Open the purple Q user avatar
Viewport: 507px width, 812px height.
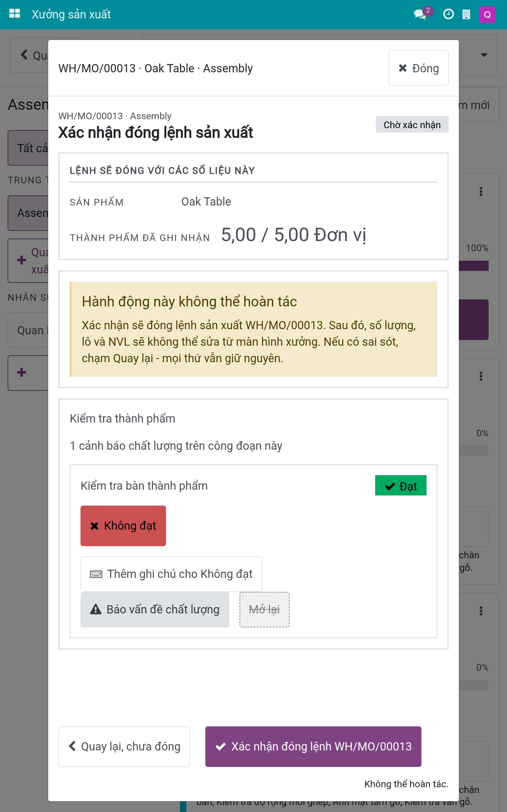pos(487,14)
